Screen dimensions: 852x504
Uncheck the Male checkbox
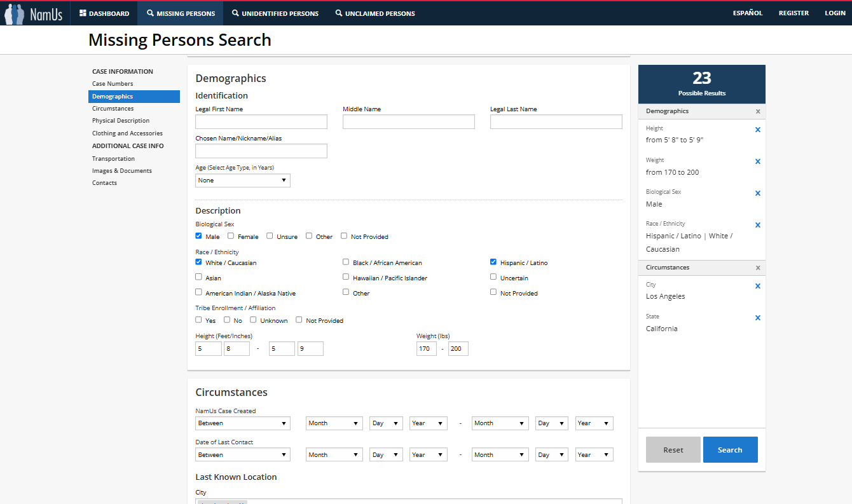coord(199,236)
